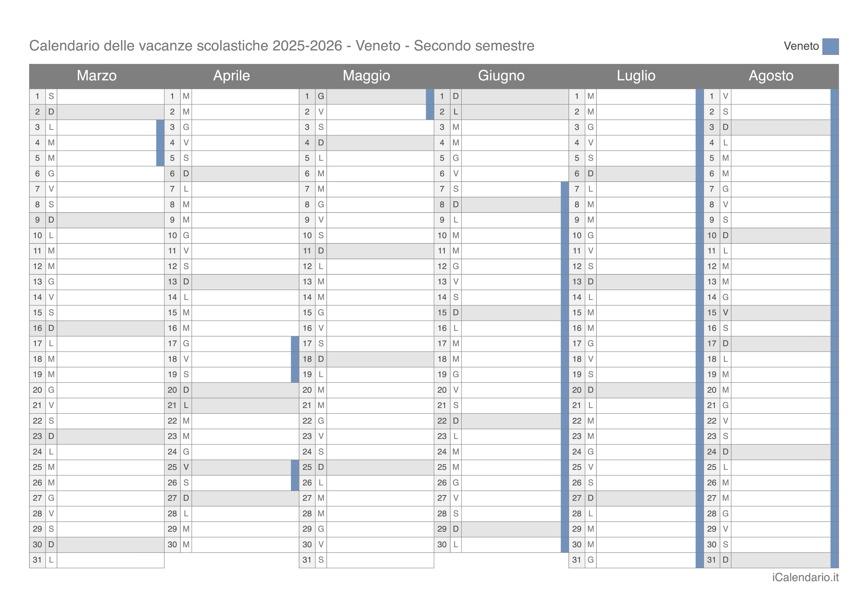Click day number 21 in Aprile
Image resolution: width=868 pixels, height=614 pixels.
point(172,405)
